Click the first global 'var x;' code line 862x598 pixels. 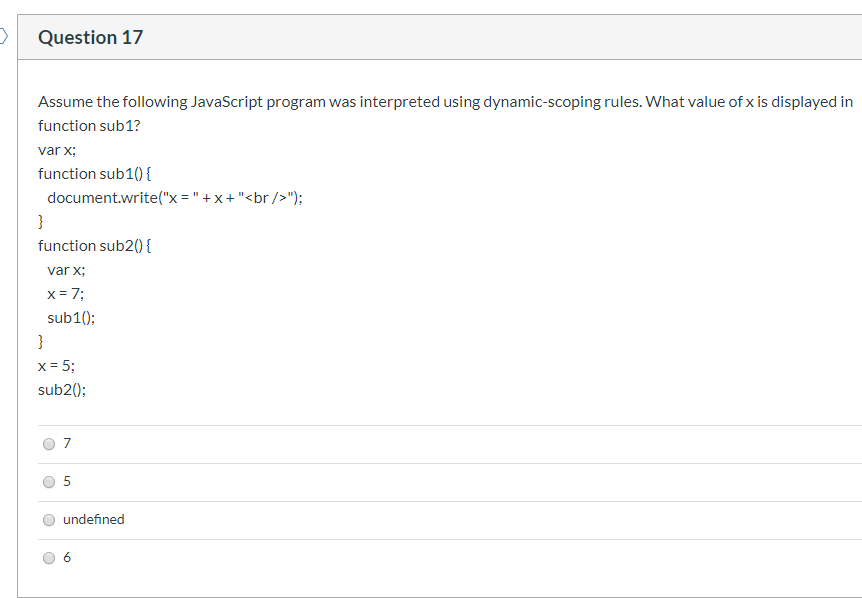57,150
